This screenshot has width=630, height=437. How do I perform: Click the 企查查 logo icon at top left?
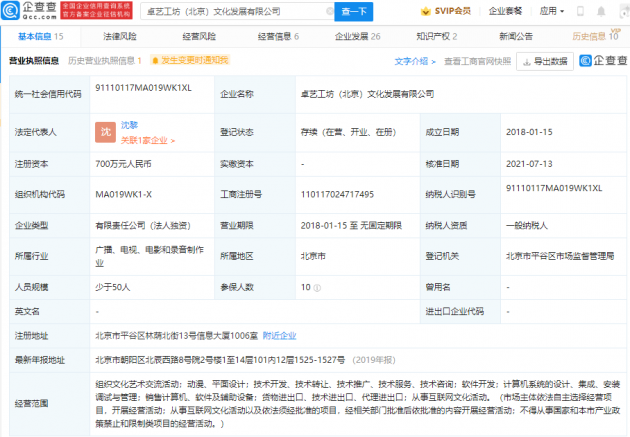[x=10, y=10]
